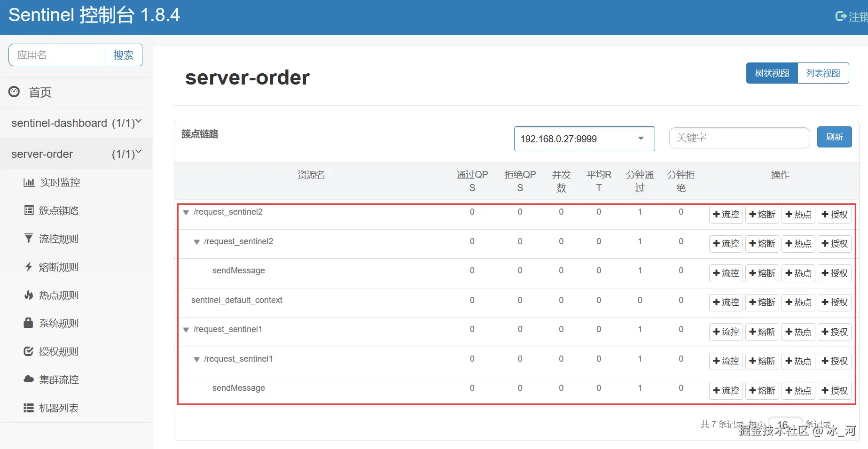Add 流控 for sendMessage under /request_sentinel2
The height and width of the screenshot is (449, 868).
coord(726,273)
